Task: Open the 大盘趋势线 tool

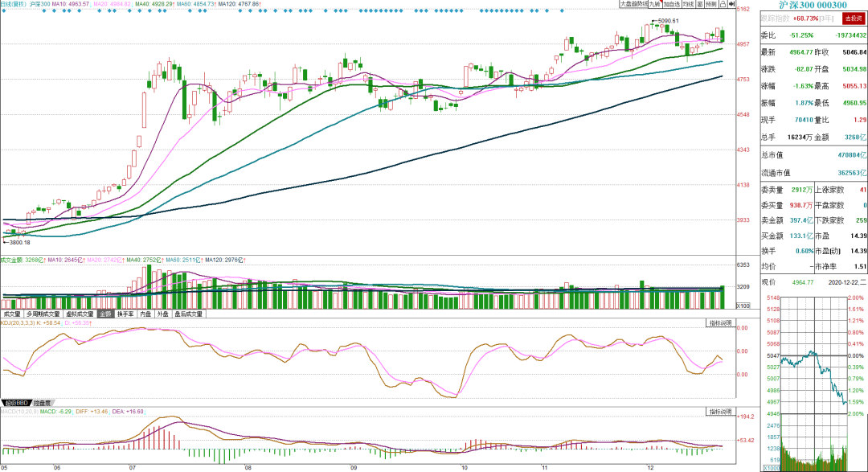Action: (x=633, y=4)
